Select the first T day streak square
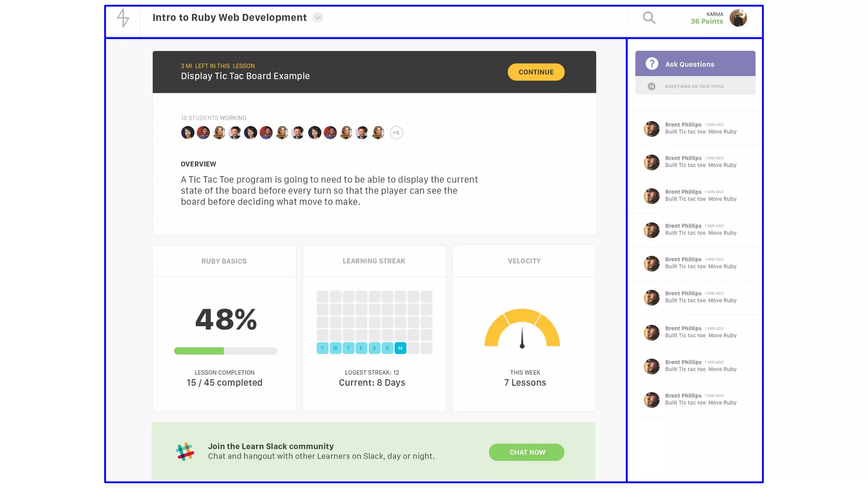Screen dimensions: 868x488 pyautogui.click(x=323, y=348)
